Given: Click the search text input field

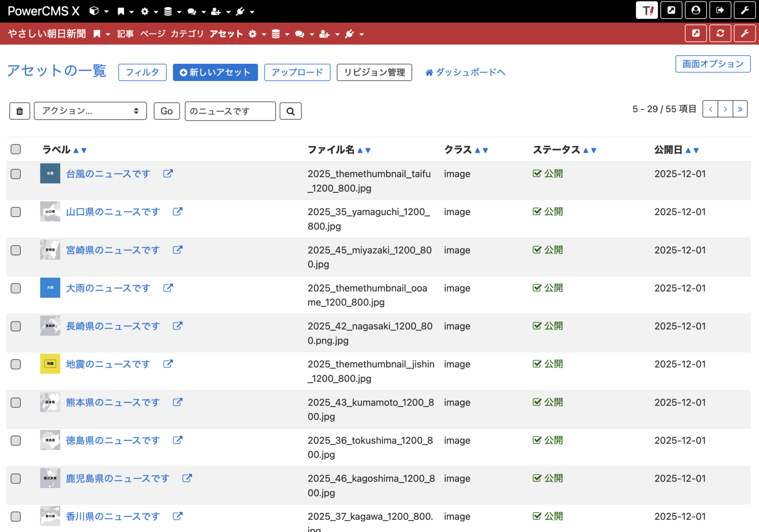Looking at the screenshot, I should click(230, 111).
